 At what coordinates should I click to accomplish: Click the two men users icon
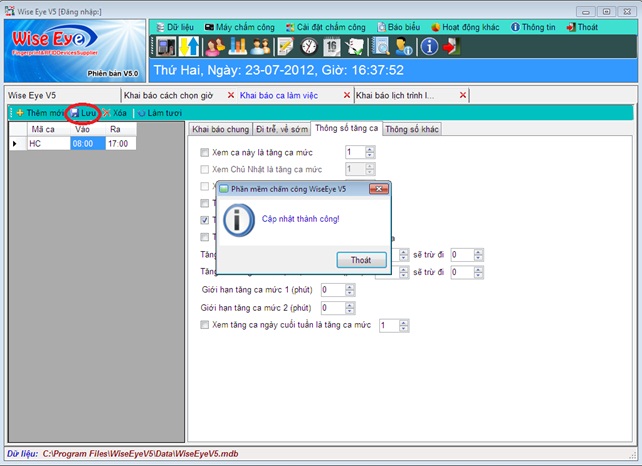pyautogui.click(x=260, y=46)
